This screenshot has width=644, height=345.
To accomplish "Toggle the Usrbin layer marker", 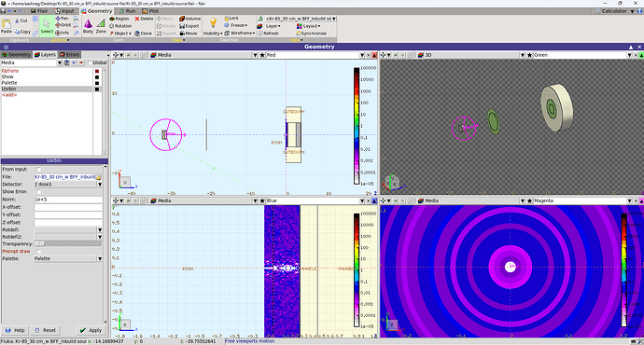I will click(x=97, y=89).
